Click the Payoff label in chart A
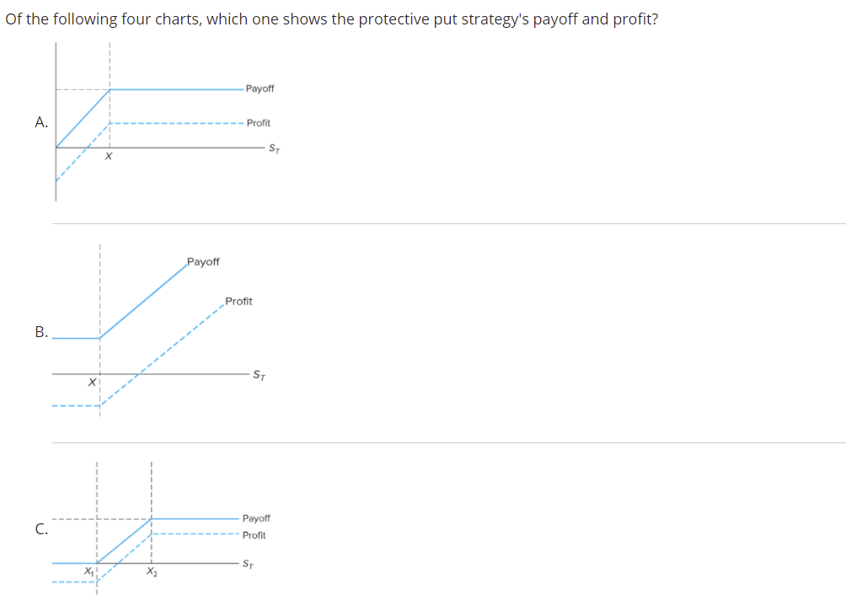The image size is (846, 616). point(260,88)
